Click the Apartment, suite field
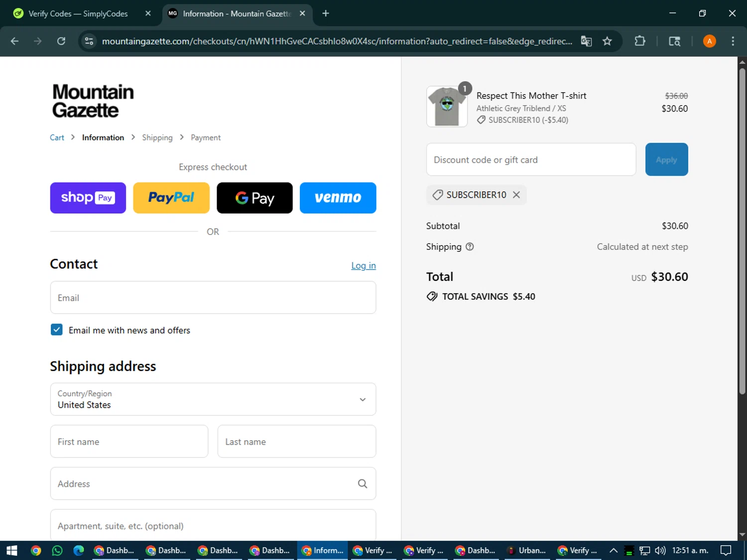Viewport: 747px width, 560px height. coord(213,525)
